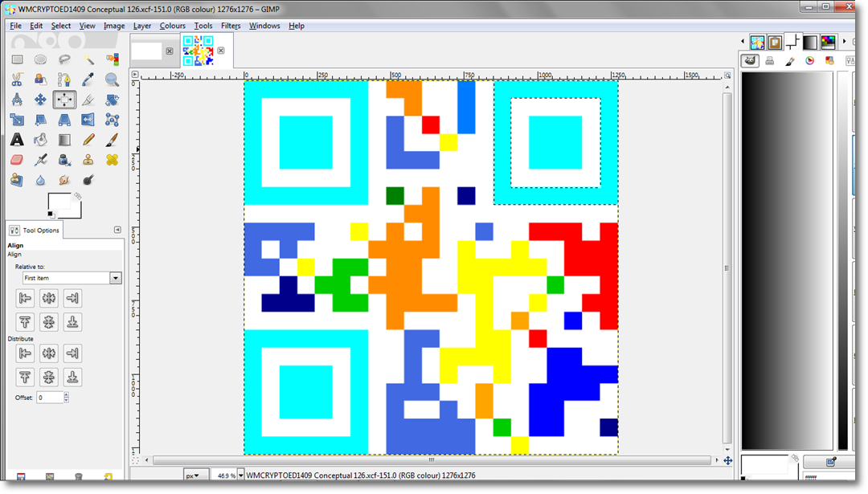Pick the Dodge/Burn tool
868x494 pixels.
click(88, 180)
